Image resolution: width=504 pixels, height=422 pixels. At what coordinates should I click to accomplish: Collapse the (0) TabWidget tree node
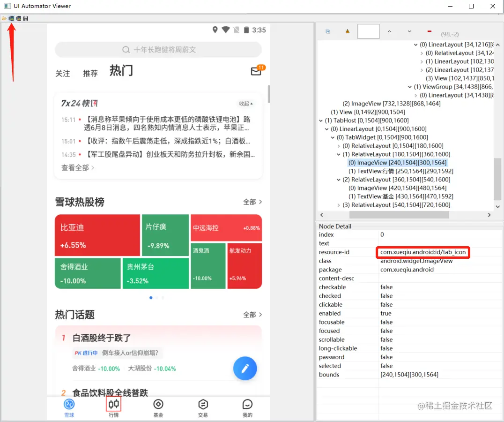tap(333, 137)
